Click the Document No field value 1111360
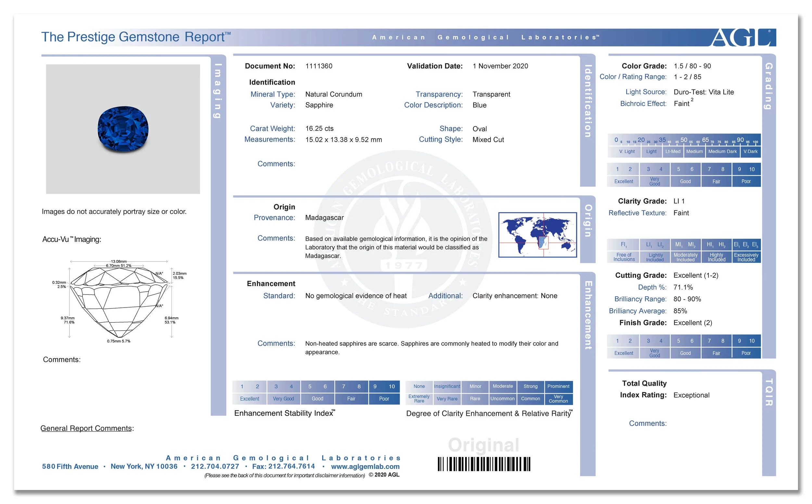This screenshot has width=812, height=504. pos(319,66)
